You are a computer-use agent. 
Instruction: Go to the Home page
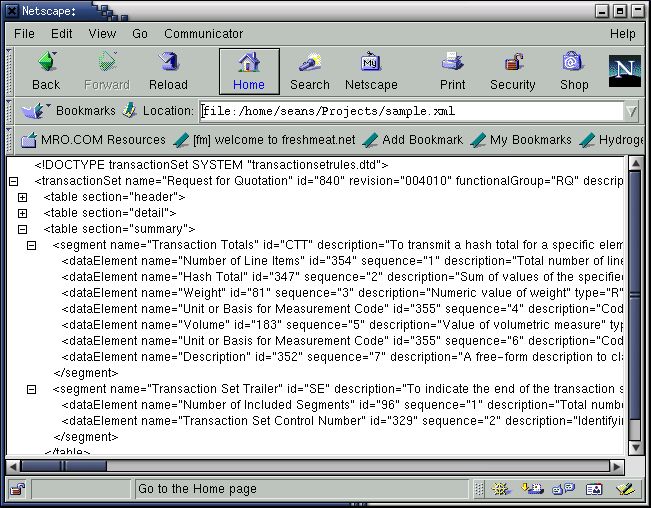point(249,71)
